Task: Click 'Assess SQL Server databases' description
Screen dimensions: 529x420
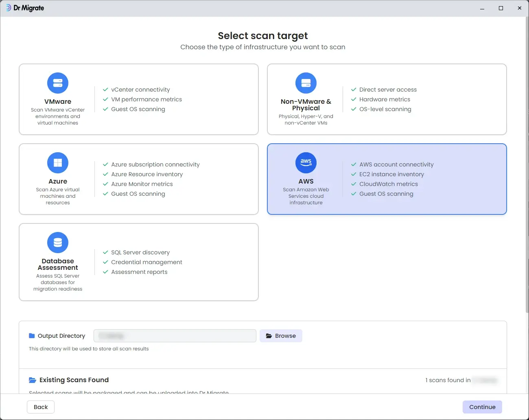Action: point(58,282)
